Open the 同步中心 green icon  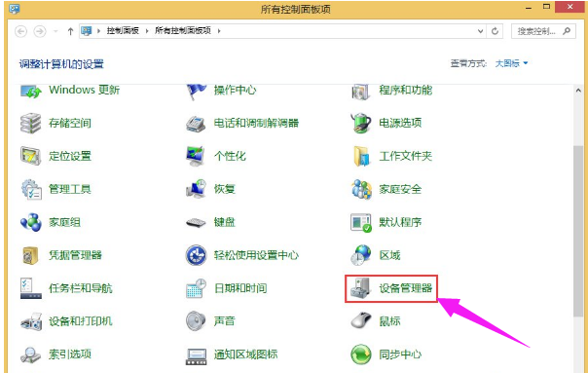(x=361, y=354)
